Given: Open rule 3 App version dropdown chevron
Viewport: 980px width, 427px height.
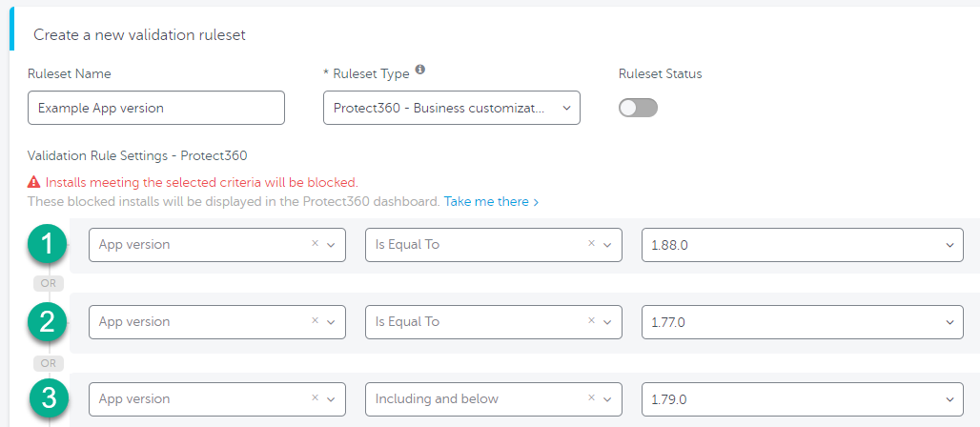Looking at the screenshot, I should [331, 399].
